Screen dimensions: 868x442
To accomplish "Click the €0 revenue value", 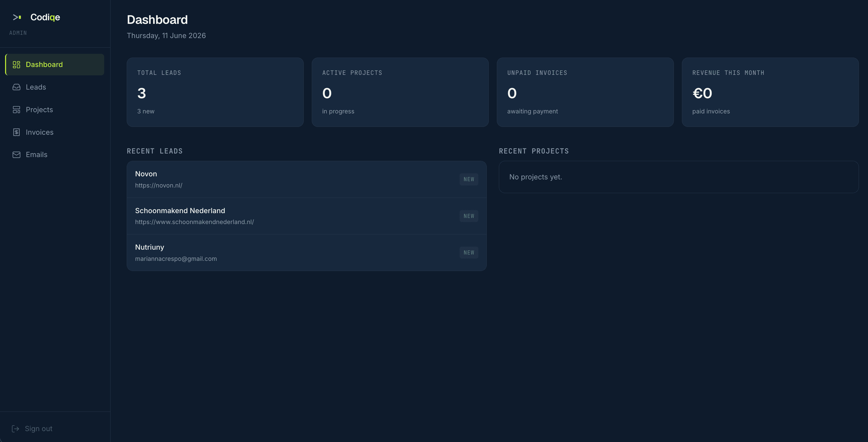I will [702, 93].
